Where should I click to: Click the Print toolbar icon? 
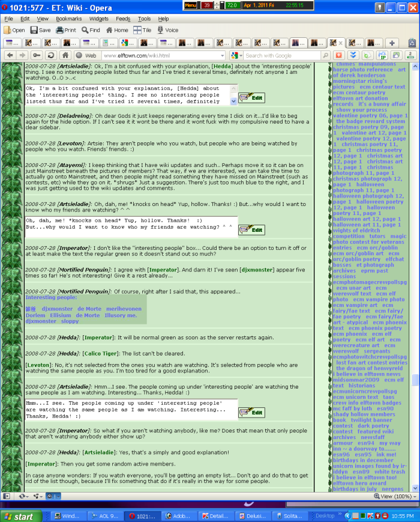(66, 30)
